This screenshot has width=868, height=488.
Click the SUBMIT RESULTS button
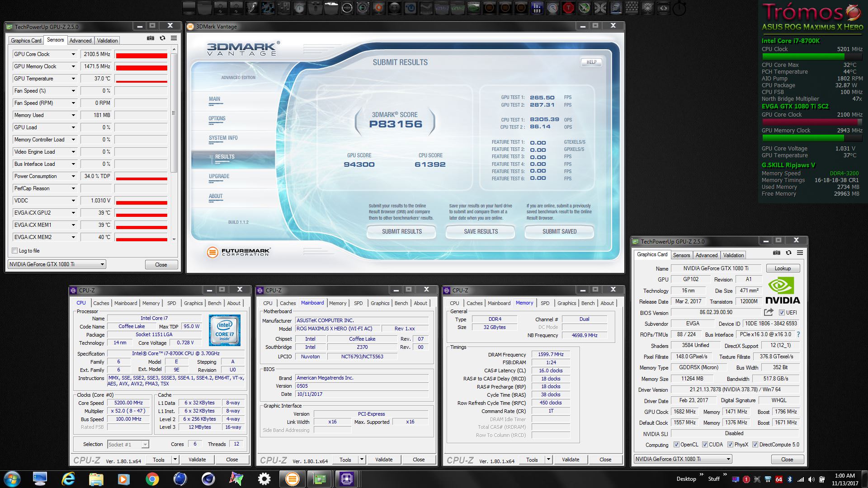click(x=401, y=231)
